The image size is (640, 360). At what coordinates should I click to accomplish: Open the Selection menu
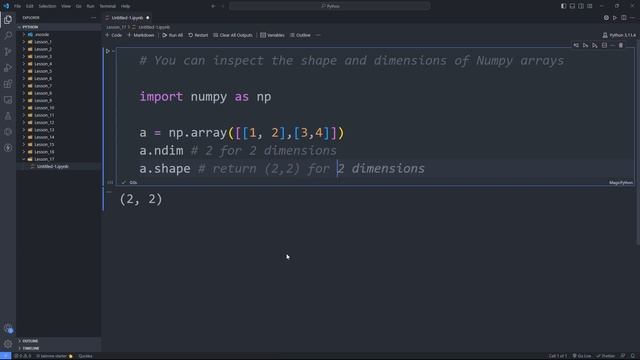pyautogui.click(x=47, y=6)
